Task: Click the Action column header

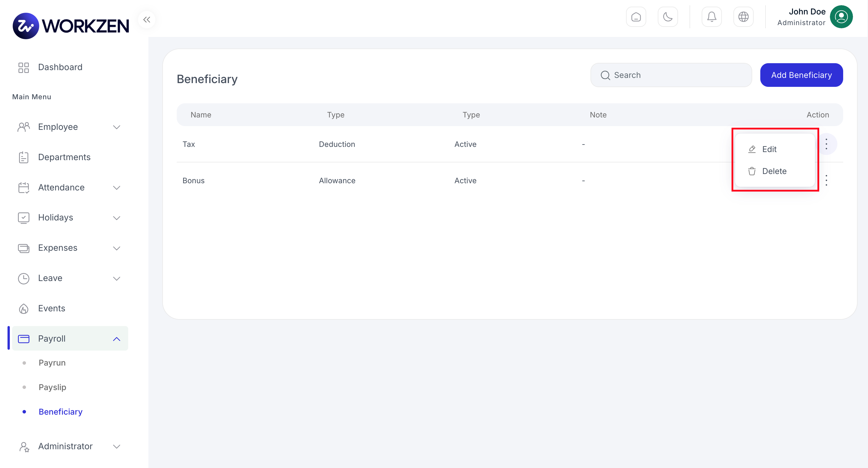Action: tap(817, 115)
